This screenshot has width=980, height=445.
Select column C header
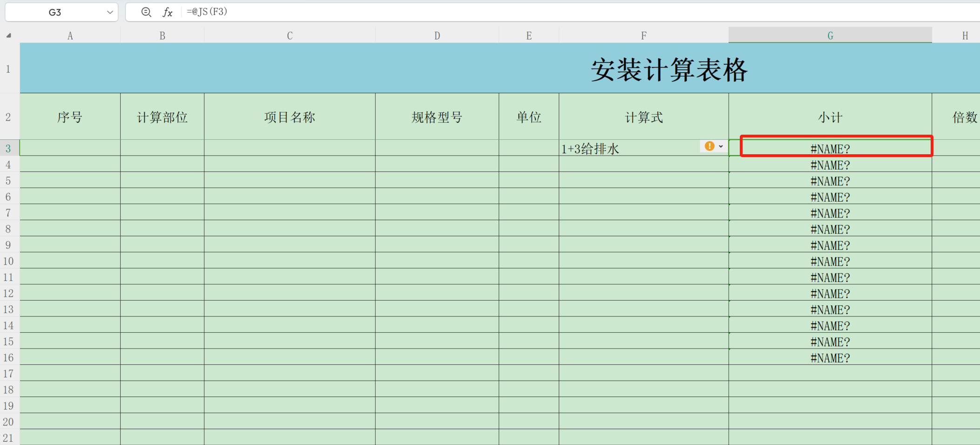[290, 35]
